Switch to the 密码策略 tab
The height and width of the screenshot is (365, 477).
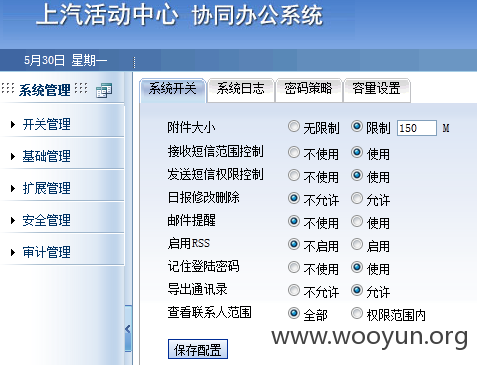(308, 90)
